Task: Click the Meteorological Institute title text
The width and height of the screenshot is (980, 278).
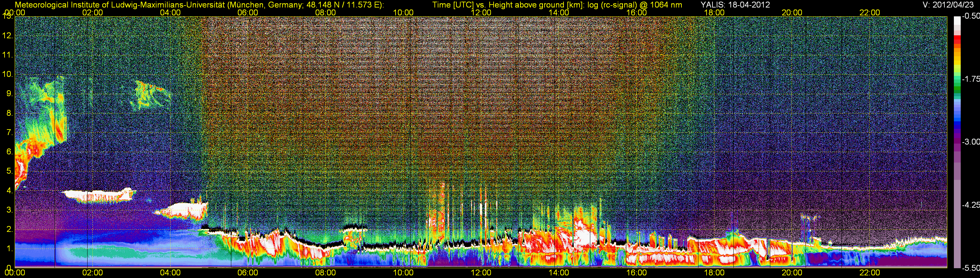Action: point(199,5)
